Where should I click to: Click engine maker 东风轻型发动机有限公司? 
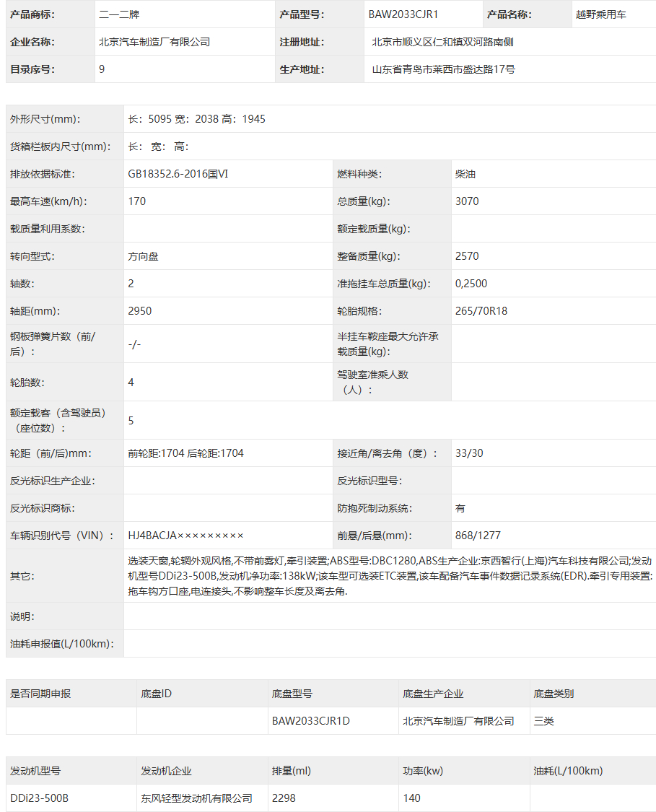coord(197,798)
